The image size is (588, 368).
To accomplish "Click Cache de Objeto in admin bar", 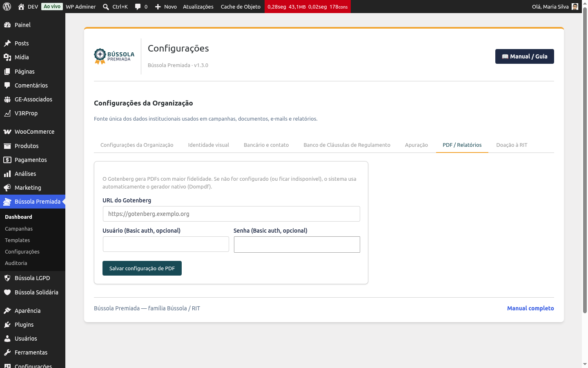I will click(241, 7).
